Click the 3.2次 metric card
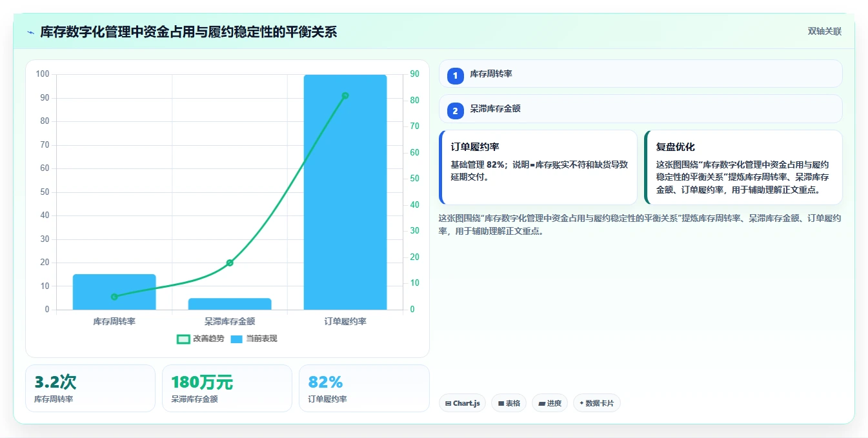 [90, 388]
